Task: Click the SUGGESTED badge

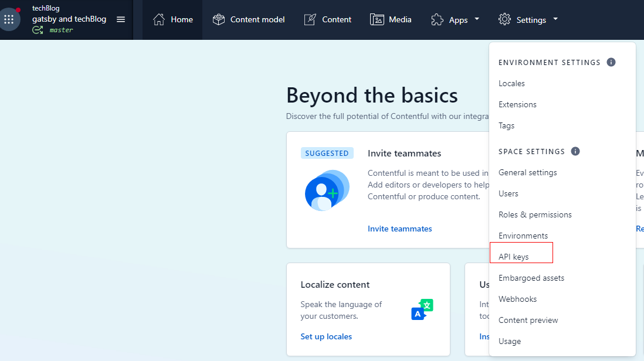Action: pyautogui.click(x=327, y=153)
